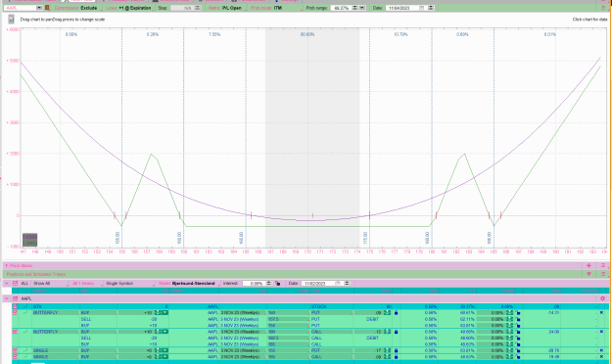The height and width of the screenshot is (364, 612).
Task: Open the menu icon on the Price Slices bar
Action: [x=603, y=266]
